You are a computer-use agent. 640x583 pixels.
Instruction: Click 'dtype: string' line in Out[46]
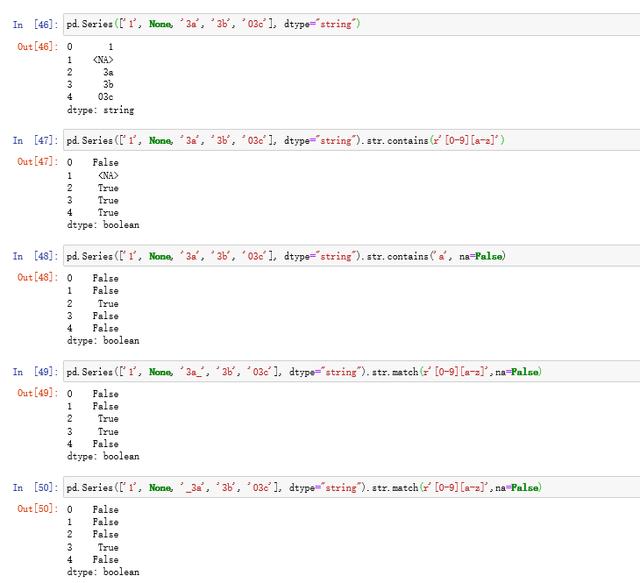click(100, 110)
